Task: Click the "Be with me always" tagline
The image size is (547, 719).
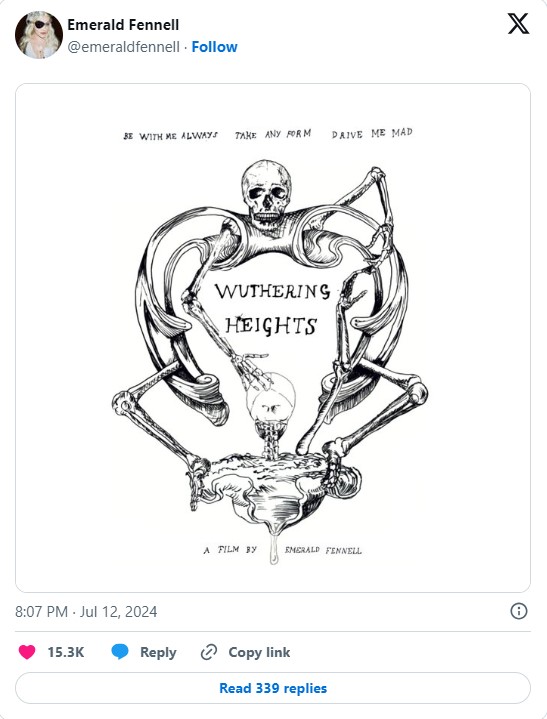Action: coord(170,136)
